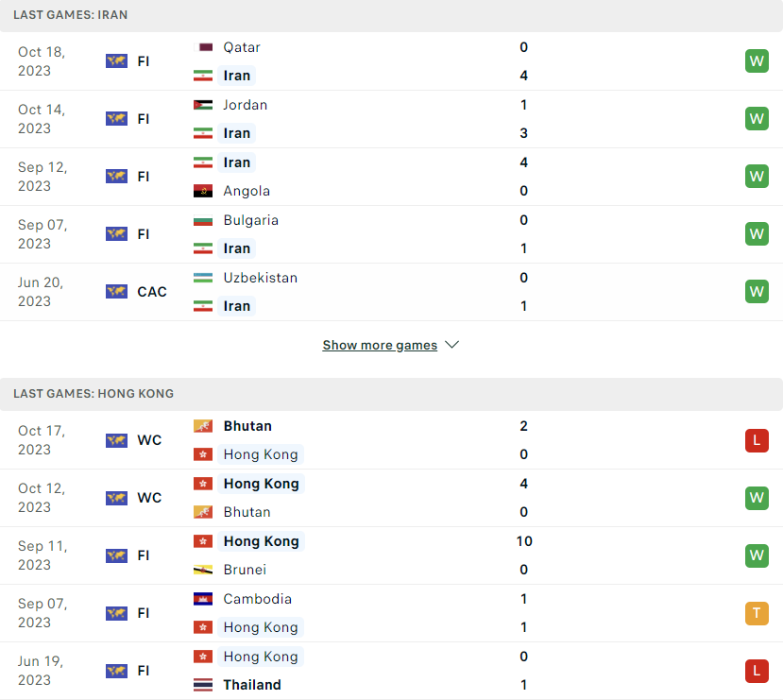This screenshot has height=700, width=783.
Task: Open the Thailand team link
Action: click(252, 685)
